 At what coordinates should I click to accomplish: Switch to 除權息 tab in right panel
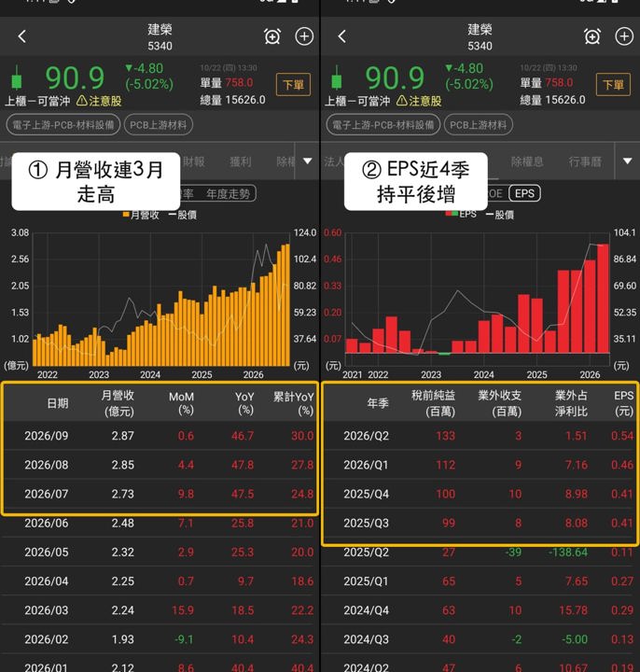tap(527, 161)
